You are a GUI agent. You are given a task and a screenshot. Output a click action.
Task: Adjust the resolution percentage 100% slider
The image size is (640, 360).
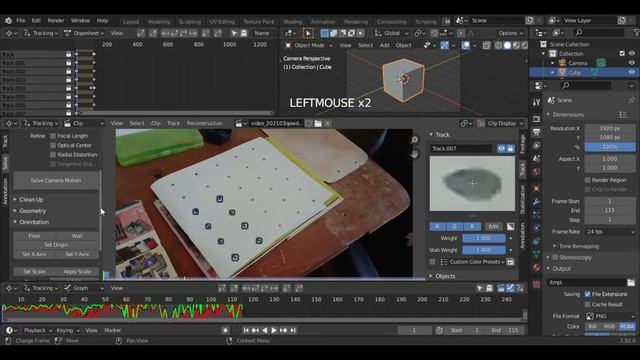point(610,147)
